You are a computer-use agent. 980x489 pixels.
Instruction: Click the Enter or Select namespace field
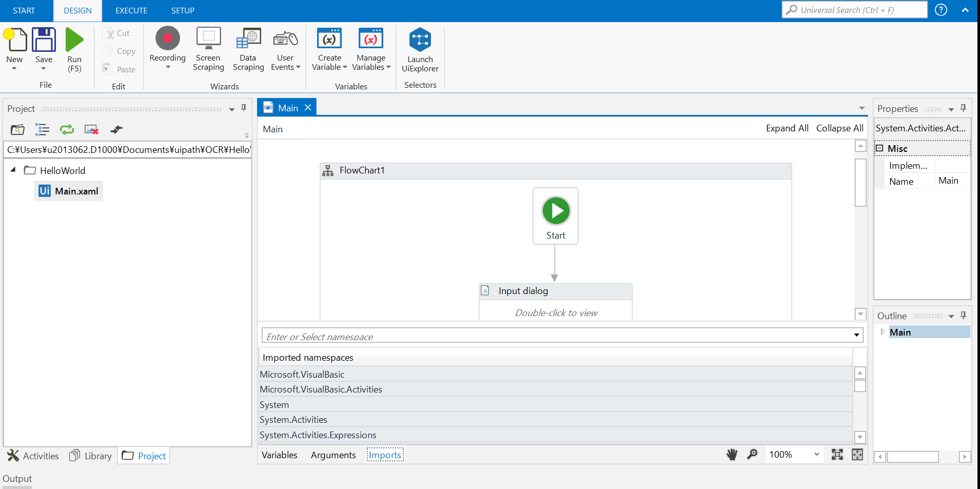coord(562,335)
